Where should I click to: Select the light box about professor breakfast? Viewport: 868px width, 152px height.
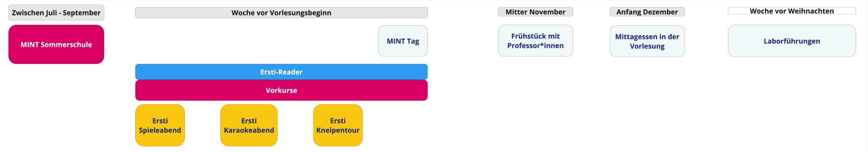535,41
